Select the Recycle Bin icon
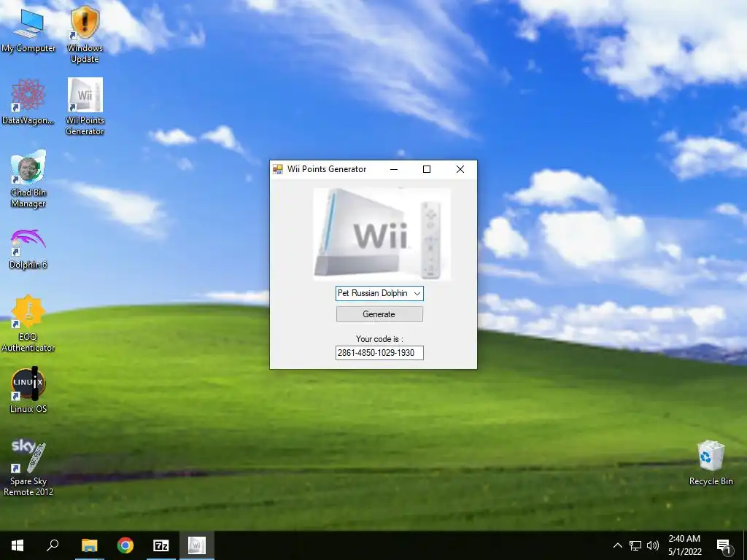747x560 pixels. [x=711, y=463]
